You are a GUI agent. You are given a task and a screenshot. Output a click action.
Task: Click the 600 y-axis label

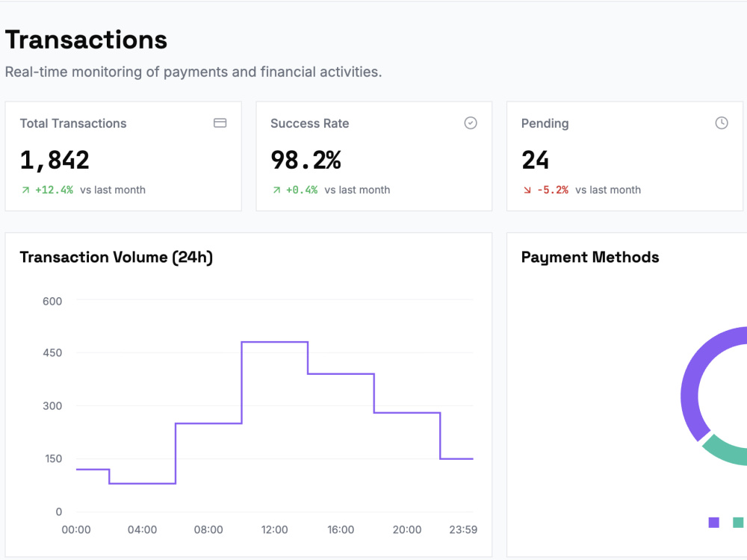[x=52, y=302]
